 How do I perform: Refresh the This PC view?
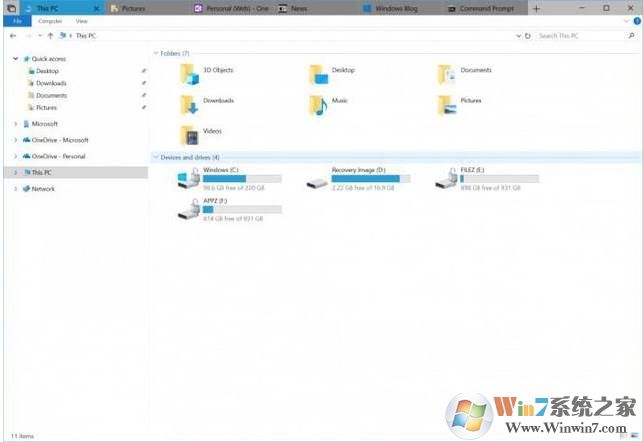528,36
